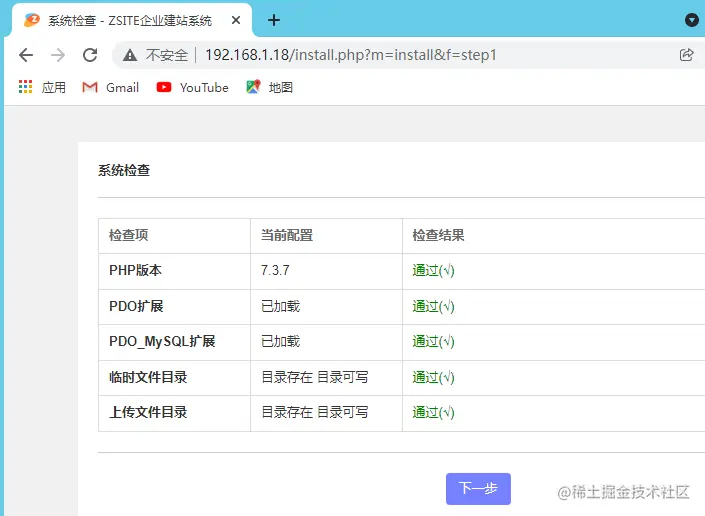
Task: Click the 检查结果 column header
Action: (x=438, y=235)
